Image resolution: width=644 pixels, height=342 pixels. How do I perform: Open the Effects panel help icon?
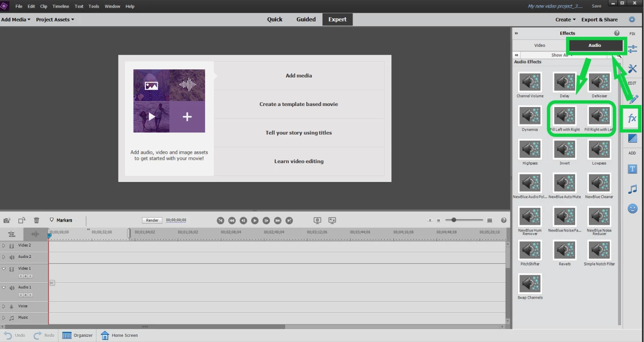point(617,33)
